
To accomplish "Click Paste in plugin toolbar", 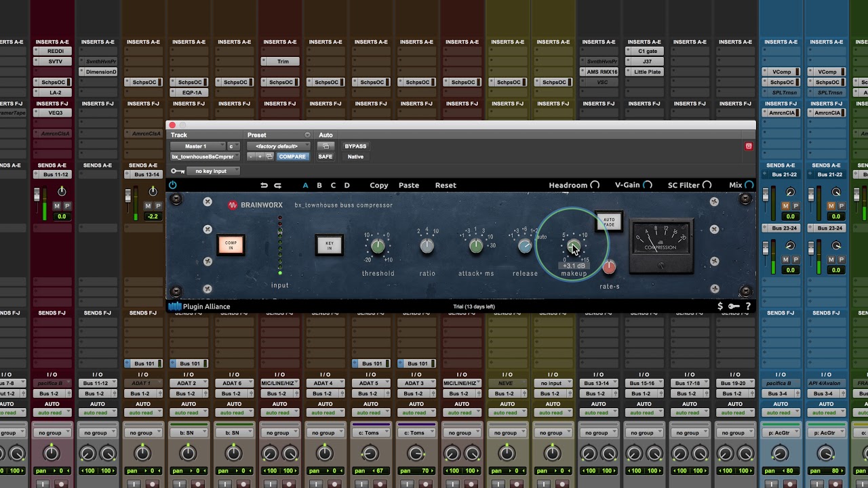I will pos(409,185).
